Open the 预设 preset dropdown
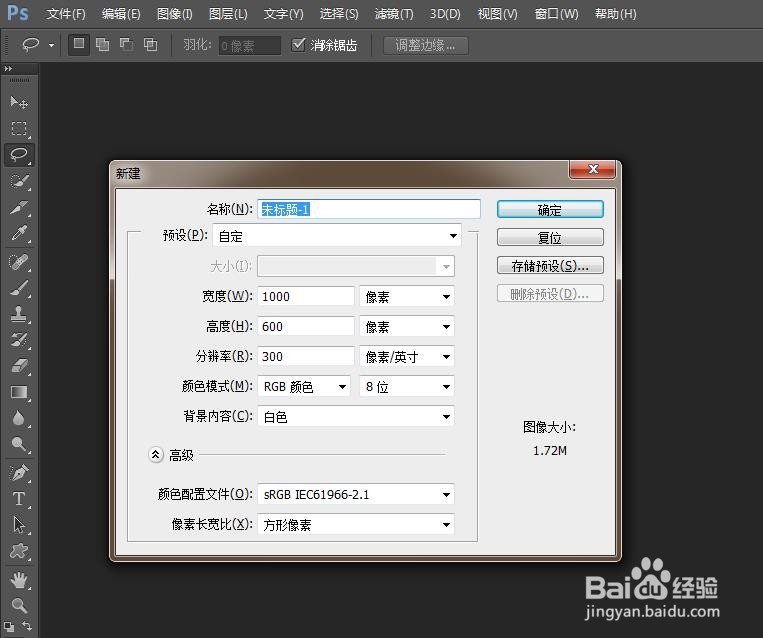Screen dimensions: 763x638 tap(337, 236)
